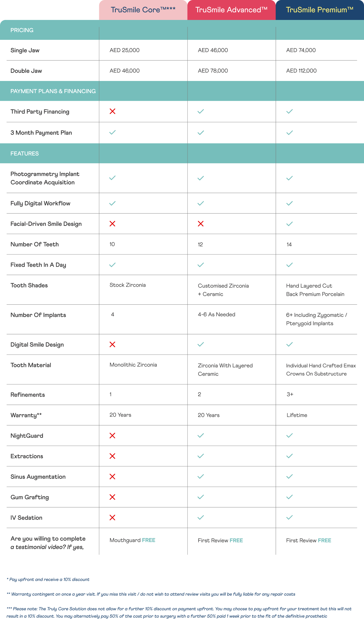Click the red X for Core Digital Smile Design
This screenshot has width=364, height=637.
coord(112,344)
